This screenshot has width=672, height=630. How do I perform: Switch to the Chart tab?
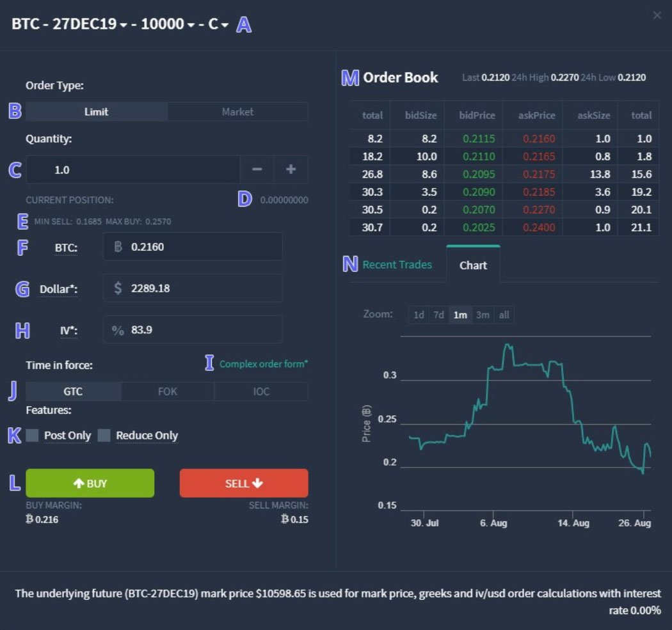click(473, 265)
